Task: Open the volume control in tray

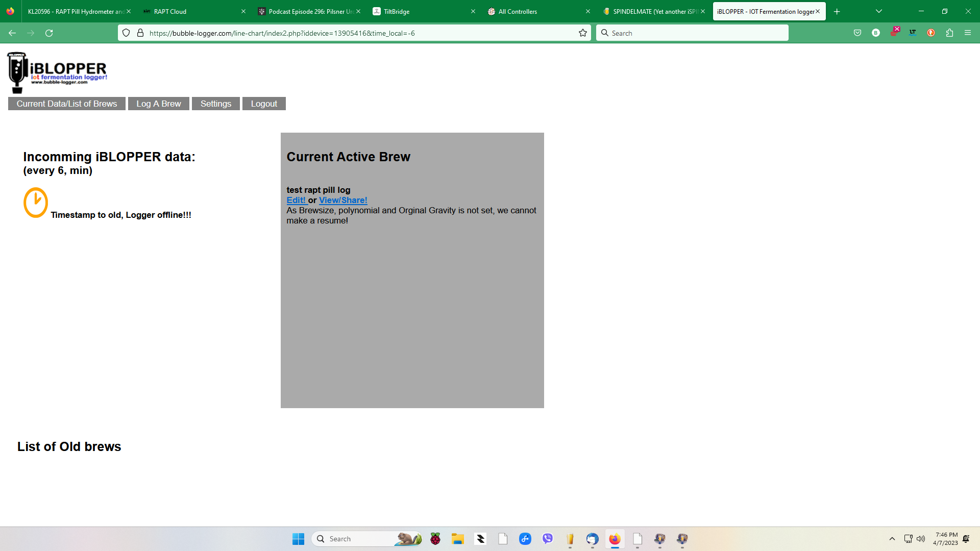Action: [x=921, y=539]
